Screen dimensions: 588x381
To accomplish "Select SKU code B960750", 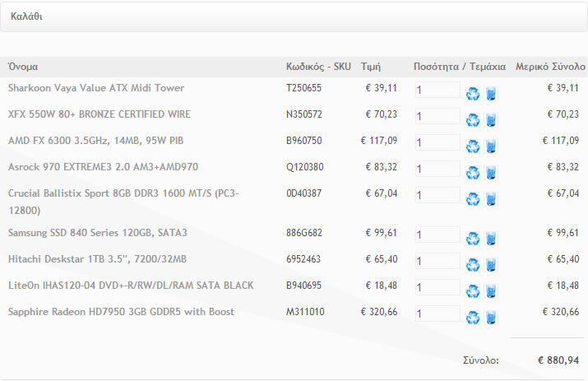I will (304, 141).
